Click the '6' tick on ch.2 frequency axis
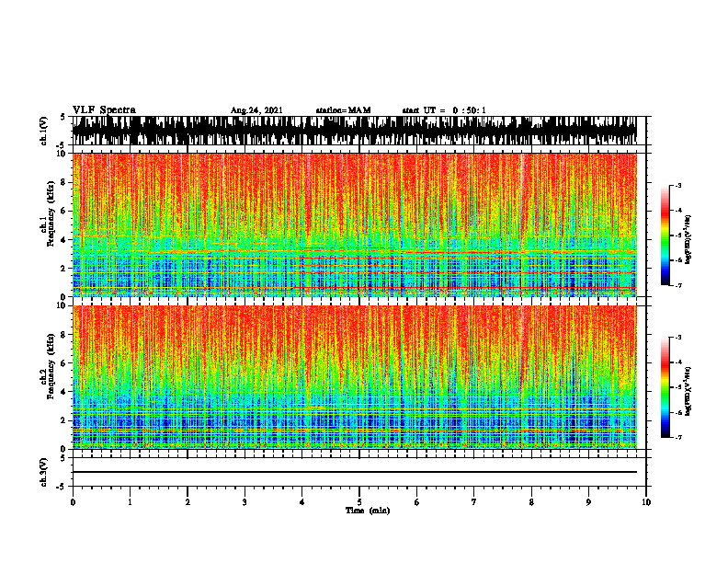 [x=64, y=363]
